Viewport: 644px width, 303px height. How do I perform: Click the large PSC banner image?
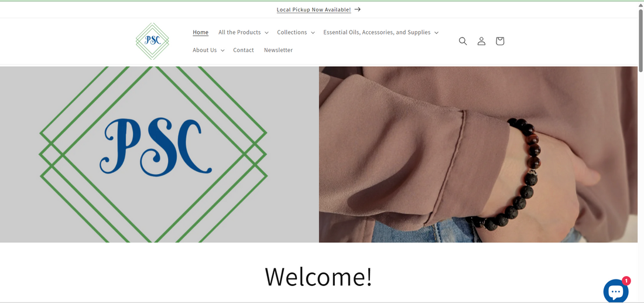point(159,154)
